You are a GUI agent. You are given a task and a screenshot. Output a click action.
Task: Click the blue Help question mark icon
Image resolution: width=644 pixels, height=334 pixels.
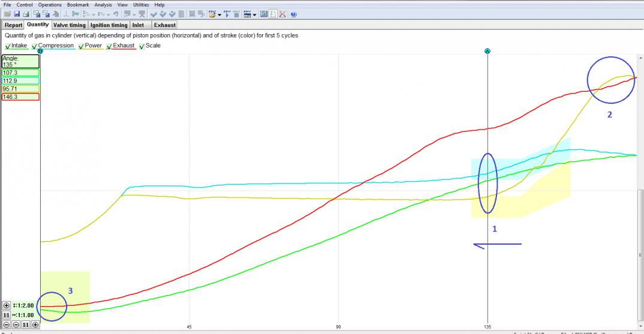click(x=293, y=14)
